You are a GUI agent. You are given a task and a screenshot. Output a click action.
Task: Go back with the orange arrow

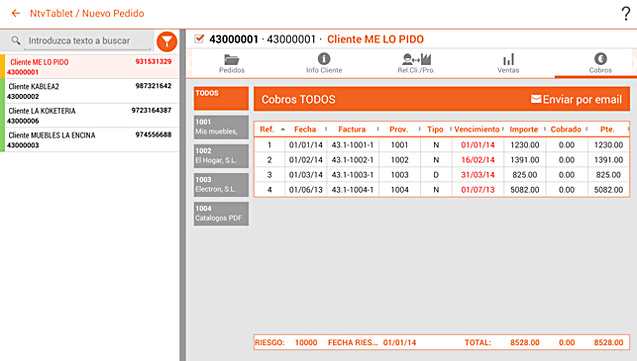point(16,13)
